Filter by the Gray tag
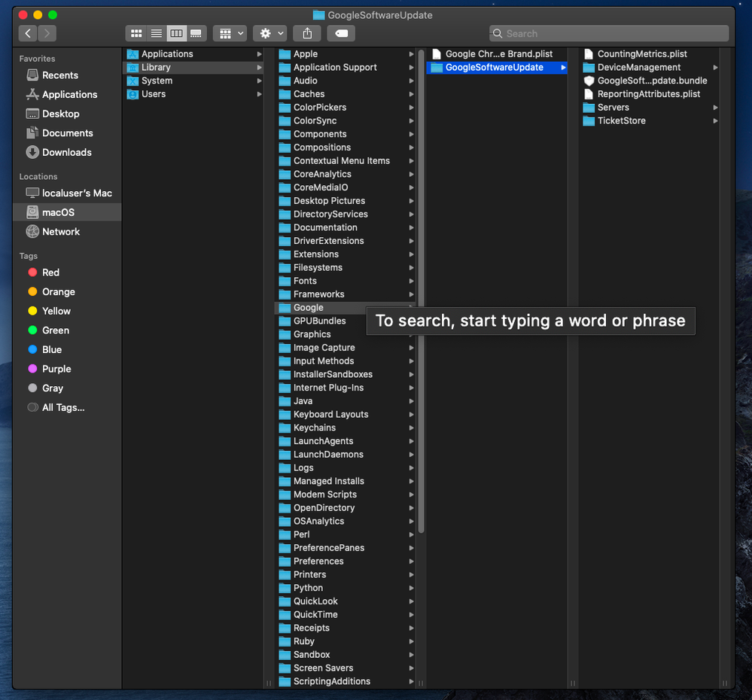The image size is (752, 700). pyautogui.click(x=67, y=388)
